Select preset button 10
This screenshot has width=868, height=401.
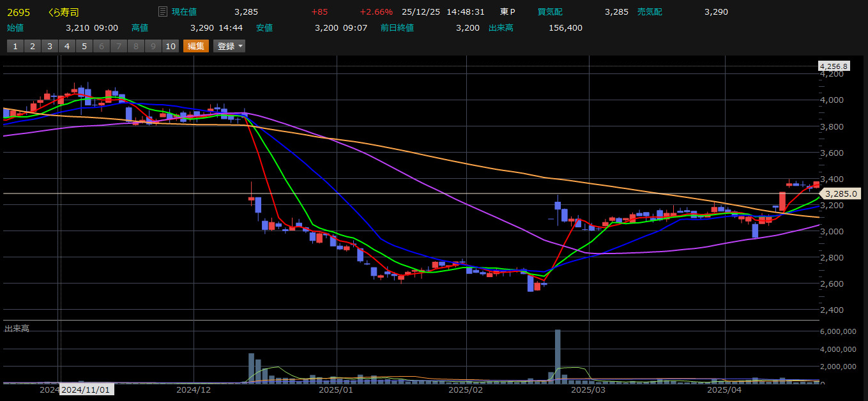click(x=170, y=46)
